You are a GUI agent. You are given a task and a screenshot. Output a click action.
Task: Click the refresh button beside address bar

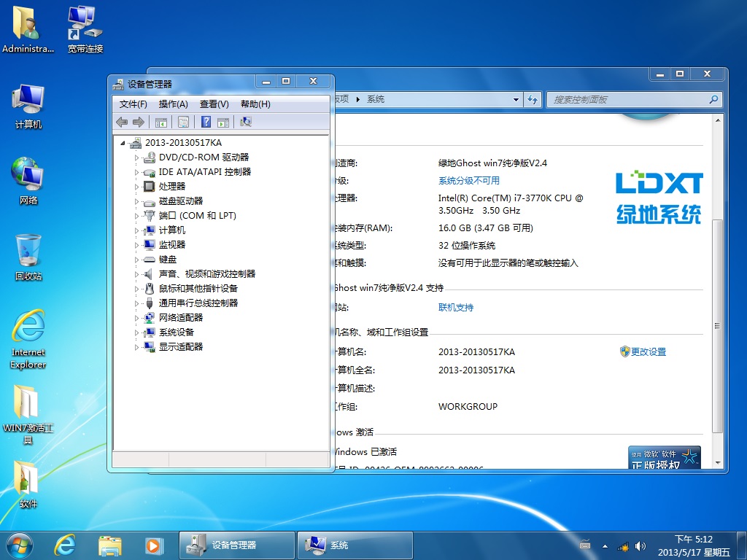[x=533, y=99]
